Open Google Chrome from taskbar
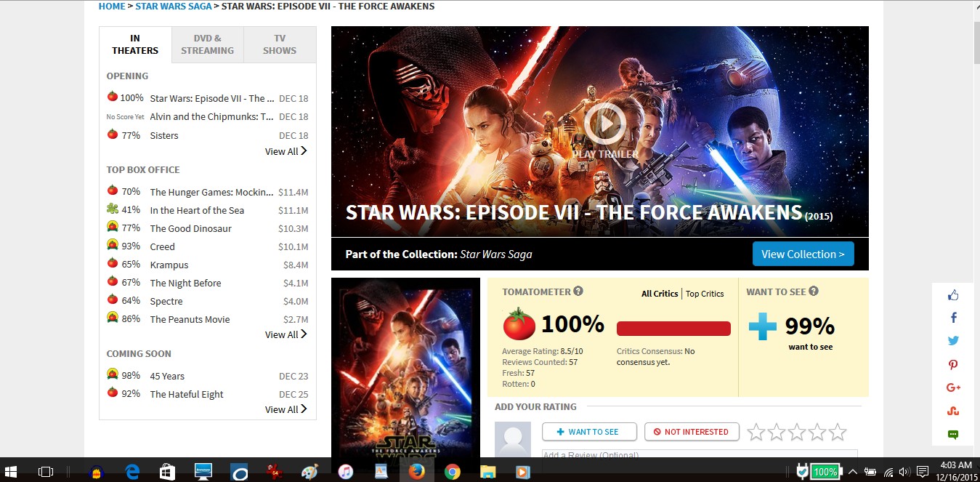The height and width of the screenshot is (482, 980). pos(452,472)
